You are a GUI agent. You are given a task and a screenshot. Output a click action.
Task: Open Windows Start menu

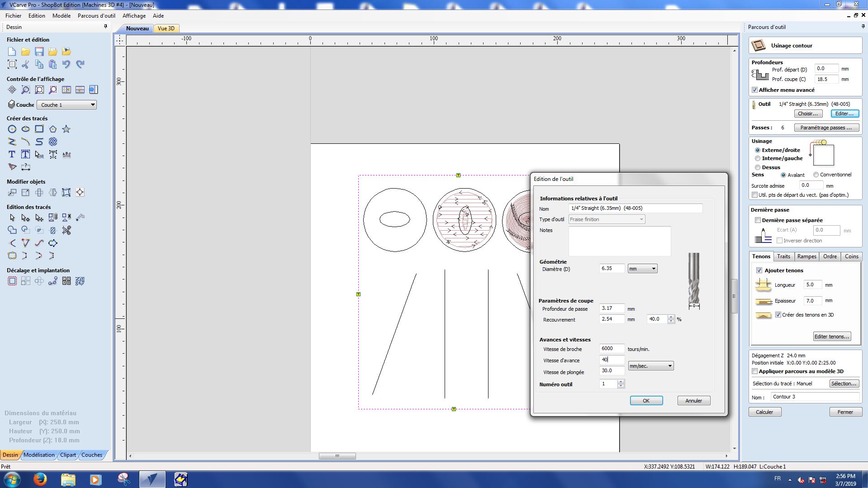[12, 479]
